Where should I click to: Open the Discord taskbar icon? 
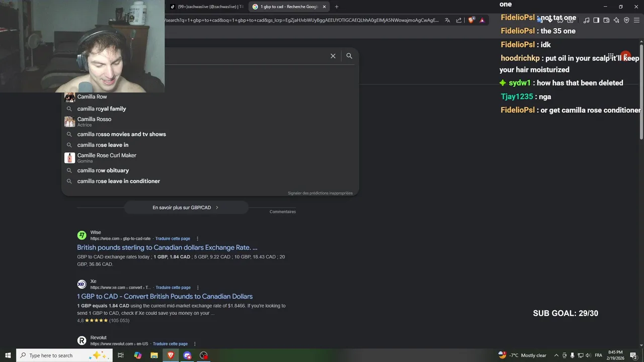point(187,355)
